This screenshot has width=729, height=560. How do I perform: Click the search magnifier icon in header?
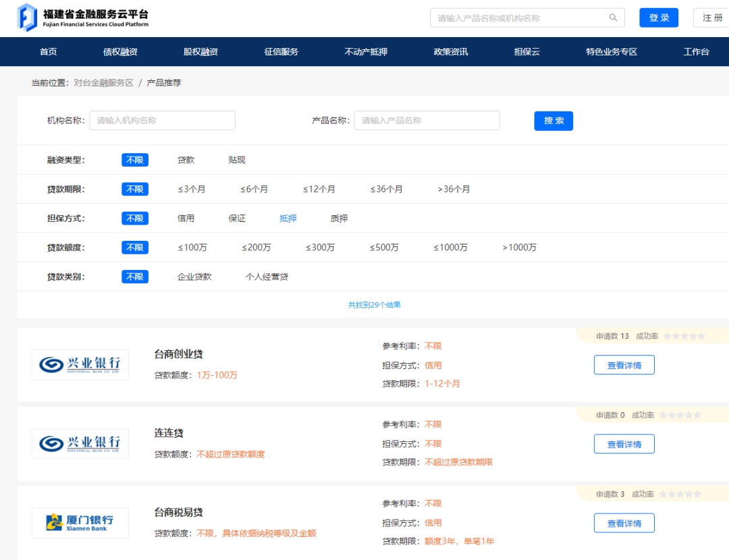(613, 18)
